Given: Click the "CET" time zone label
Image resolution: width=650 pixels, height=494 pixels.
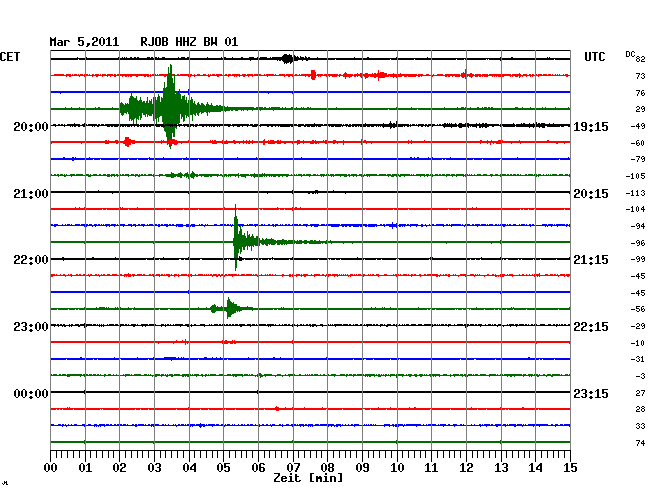Looking at the screenshot, I should [10, 57].
